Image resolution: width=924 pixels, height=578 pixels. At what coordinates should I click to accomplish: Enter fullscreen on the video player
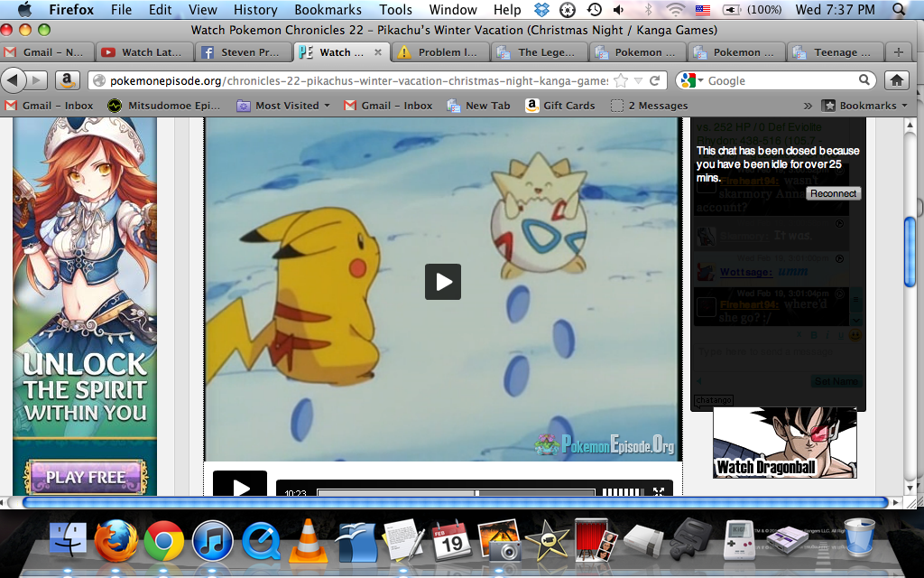(659, 490)
